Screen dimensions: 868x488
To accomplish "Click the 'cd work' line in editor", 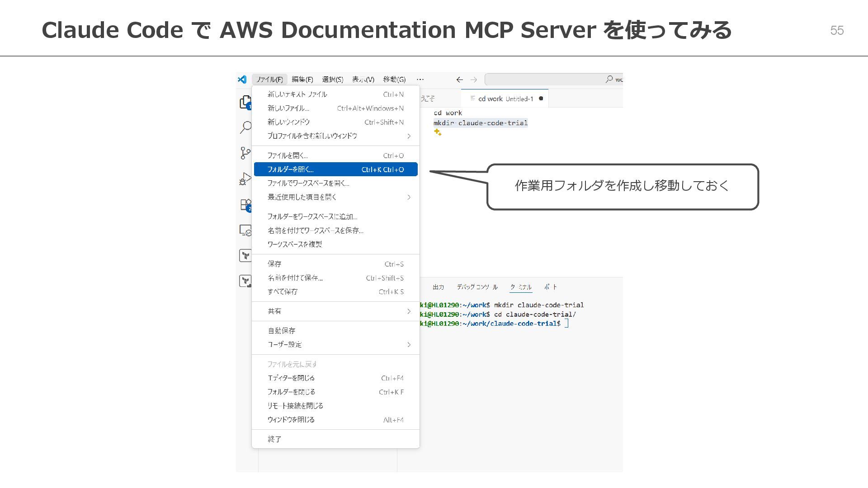I will click(448, 113).
